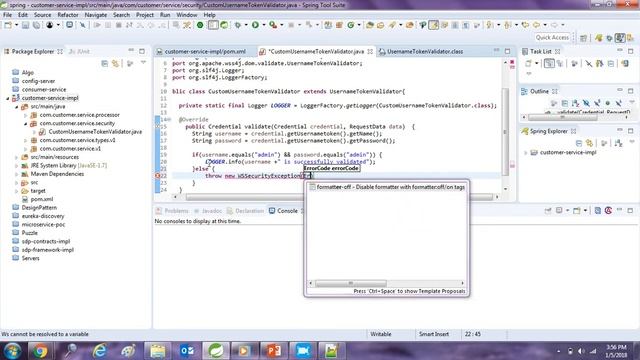Click the Windows Start button
Screen dimensions: 640x360
[x=12, y=351]
